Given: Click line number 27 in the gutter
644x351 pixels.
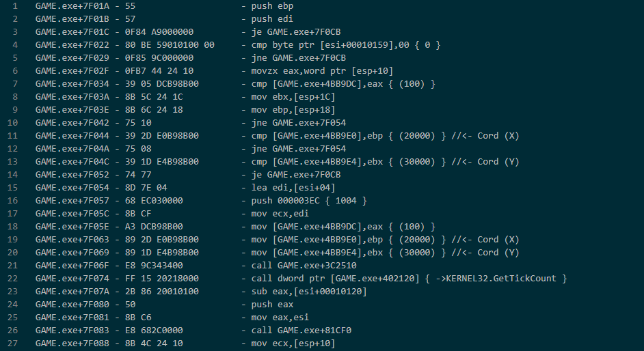Looking at the screenshot, I should pos(15,343).
